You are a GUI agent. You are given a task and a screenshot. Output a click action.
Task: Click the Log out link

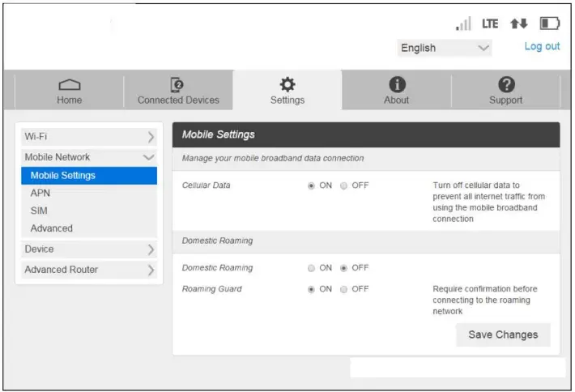pos(541,46)
